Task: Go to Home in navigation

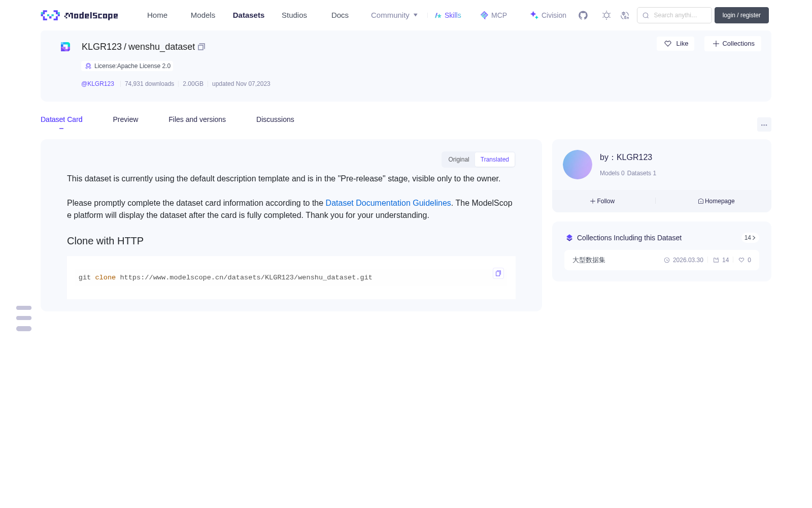Action: point(157,15)
